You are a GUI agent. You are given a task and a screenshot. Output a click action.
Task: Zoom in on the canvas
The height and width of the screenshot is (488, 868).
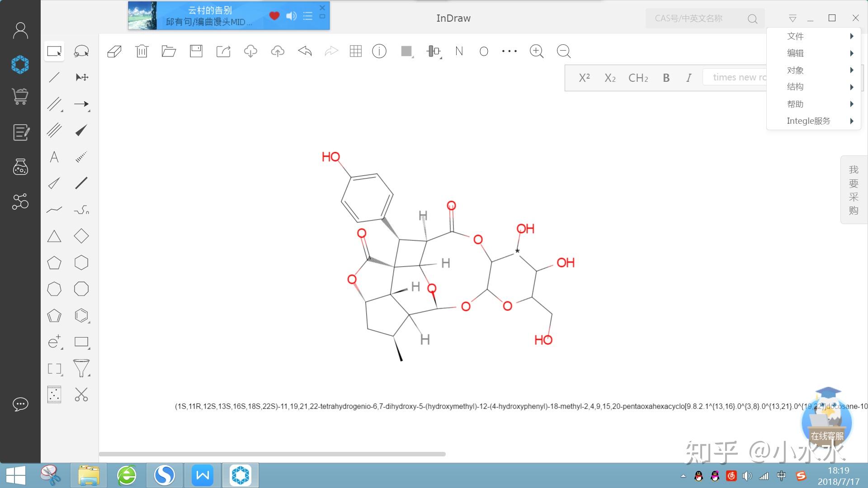pyautogui.click(x=537, y=51)
